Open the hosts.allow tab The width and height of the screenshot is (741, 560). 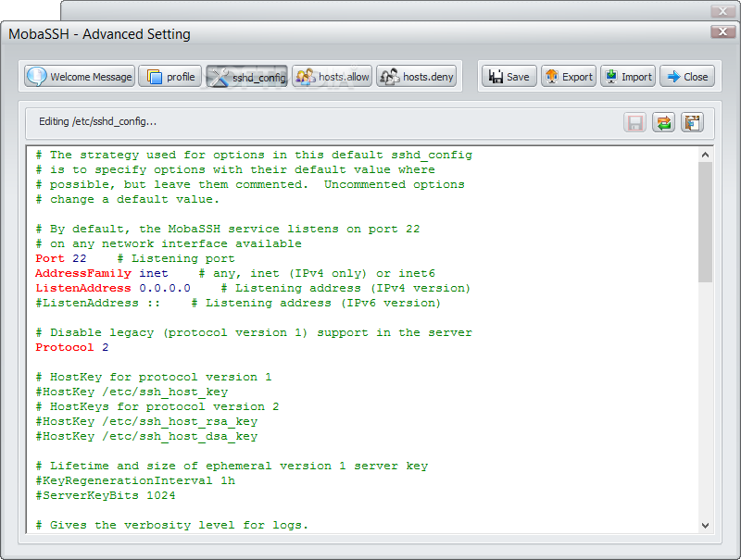[x=332, y=77]
